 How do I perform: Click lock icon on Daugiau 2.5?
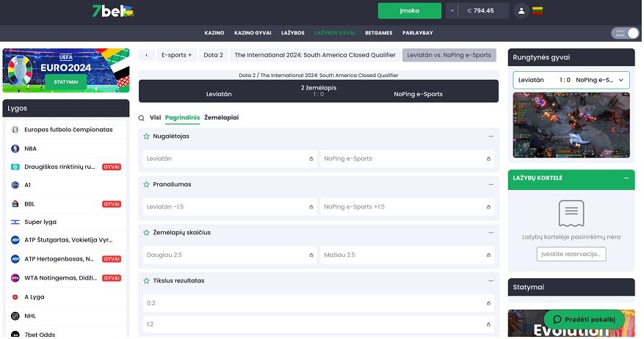[x=311, y=255]
